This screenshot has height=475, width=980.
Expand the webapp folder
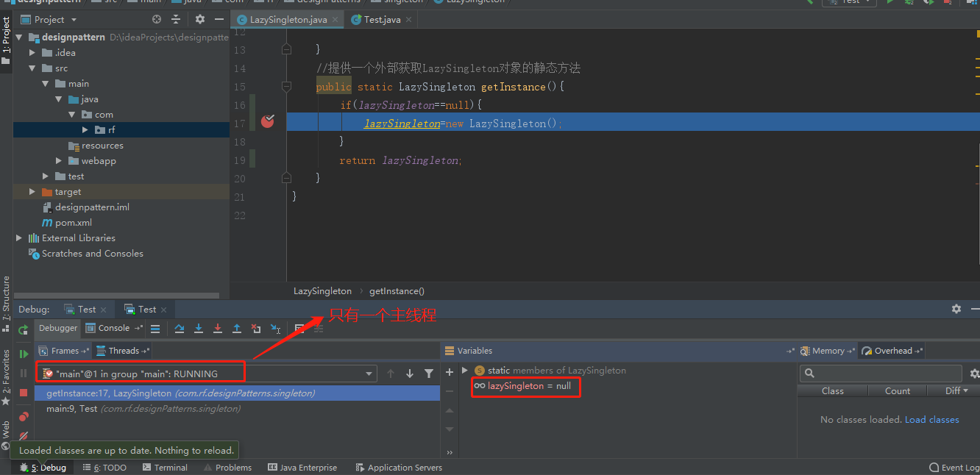59,161
